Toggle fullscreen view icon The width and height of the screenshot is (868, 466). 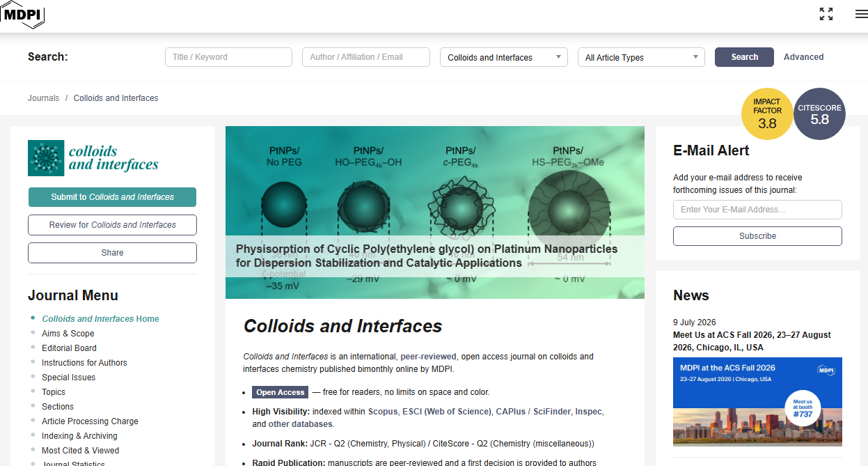pyautogui.click(x=826, y=14)
